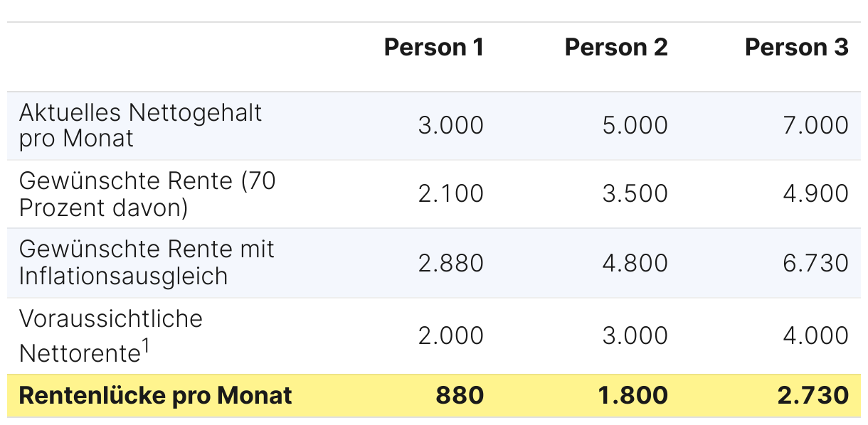
Task: Click the Person 3 column header
Action: tap(796, 48)
